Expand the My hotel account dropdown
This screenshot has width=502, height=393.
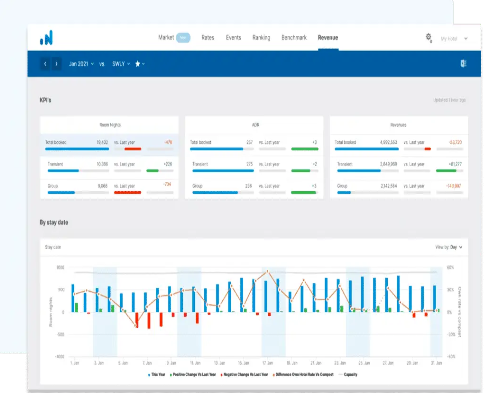point(454,39)
